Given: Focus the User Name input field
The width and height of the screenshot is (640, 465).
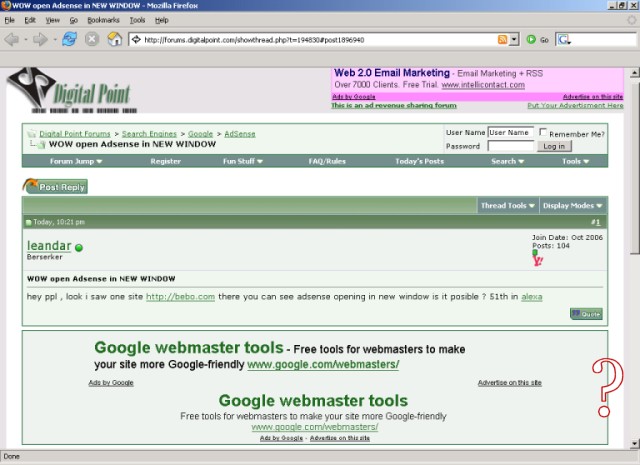Looking at the screenshot, I should [511, 132].
